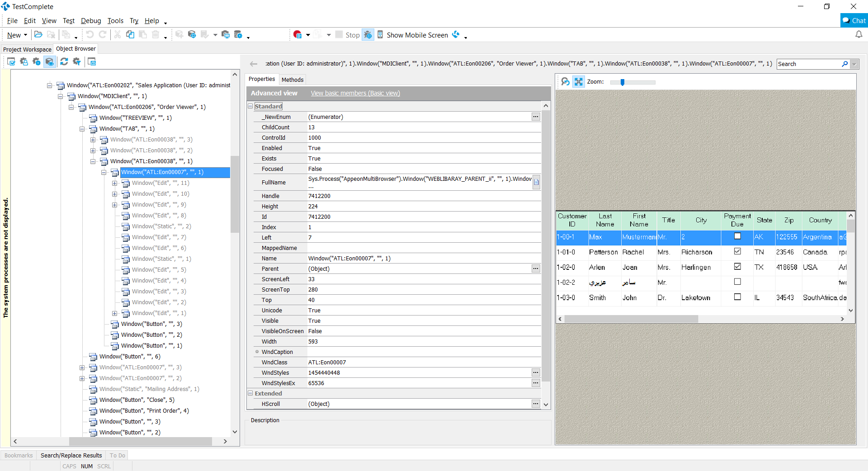
Task: Open the New dropdown arrow in toolbar
Action: [25, 35]
